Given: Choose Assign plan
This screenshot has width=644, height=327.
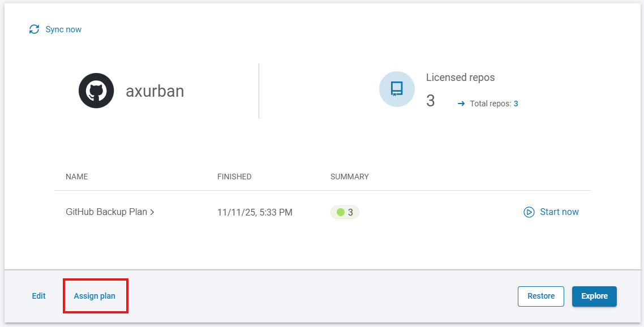Looking at the screenshot, I should pos(95,296).
